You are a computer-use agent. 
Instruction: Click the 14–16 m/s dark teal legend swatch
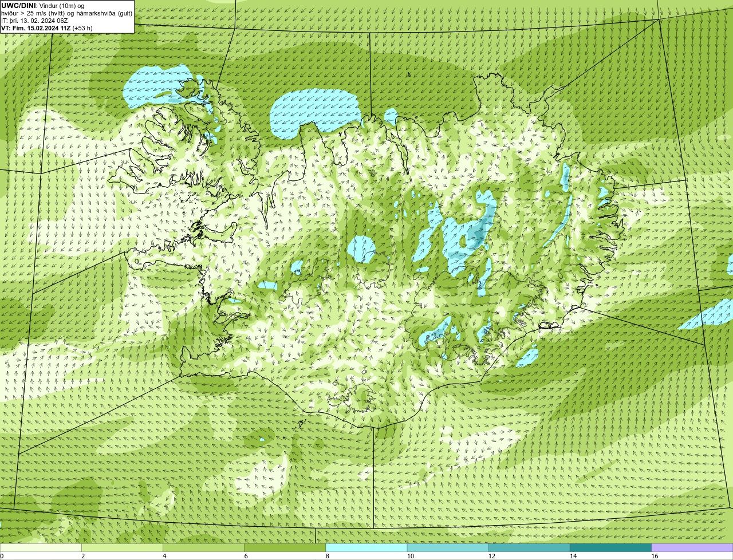coord(610,548)
